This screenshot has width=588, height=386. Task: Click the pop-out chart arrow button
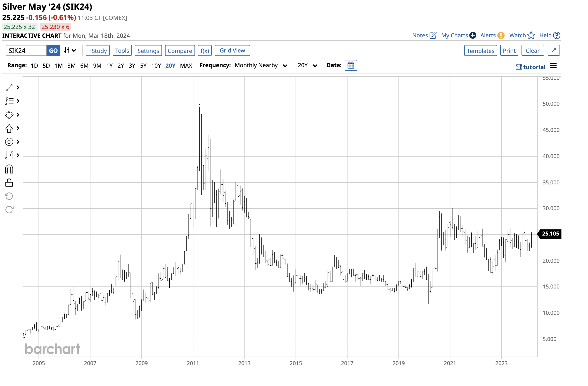[x=553, y=50]
